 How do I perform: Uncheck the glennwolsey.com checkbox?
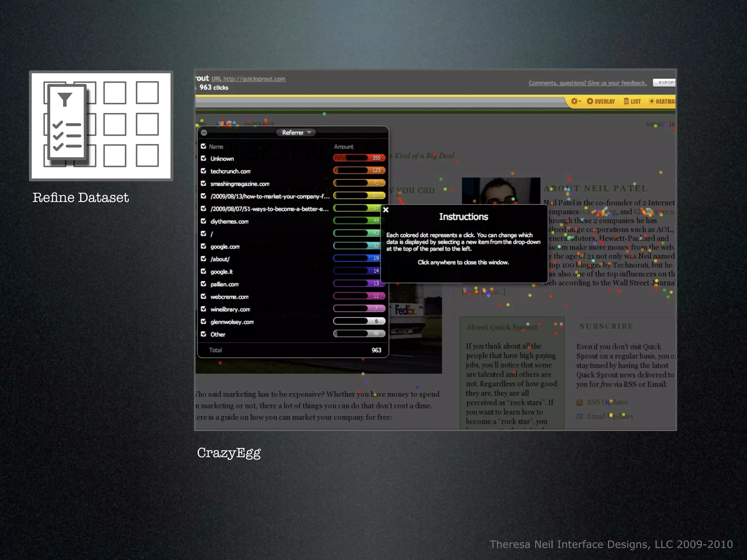point(204,322)
